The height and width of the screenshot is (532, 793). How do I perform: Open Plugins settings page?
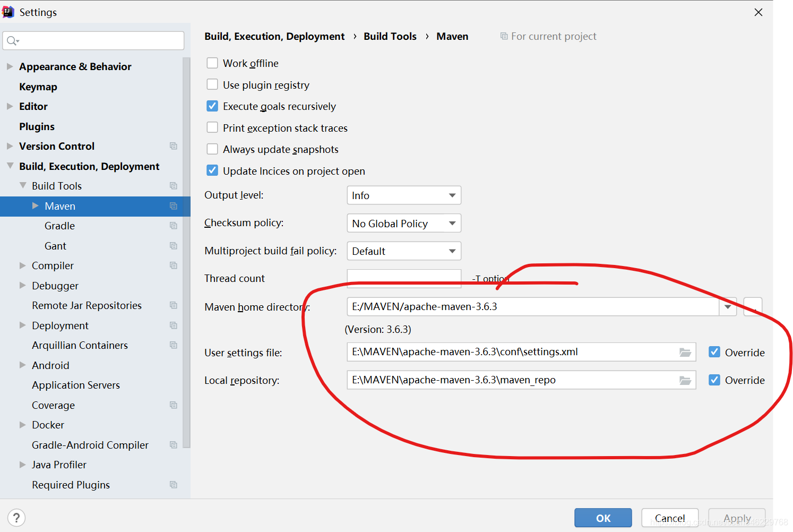pos(37,126)
